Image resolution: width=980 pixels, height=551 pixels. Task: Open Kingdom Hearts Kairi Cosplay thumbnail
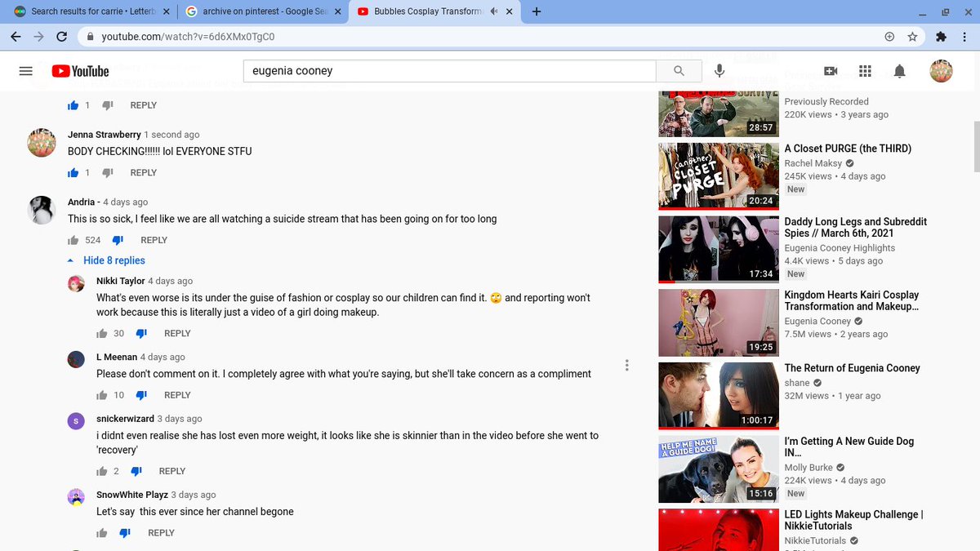pos(719,322)
